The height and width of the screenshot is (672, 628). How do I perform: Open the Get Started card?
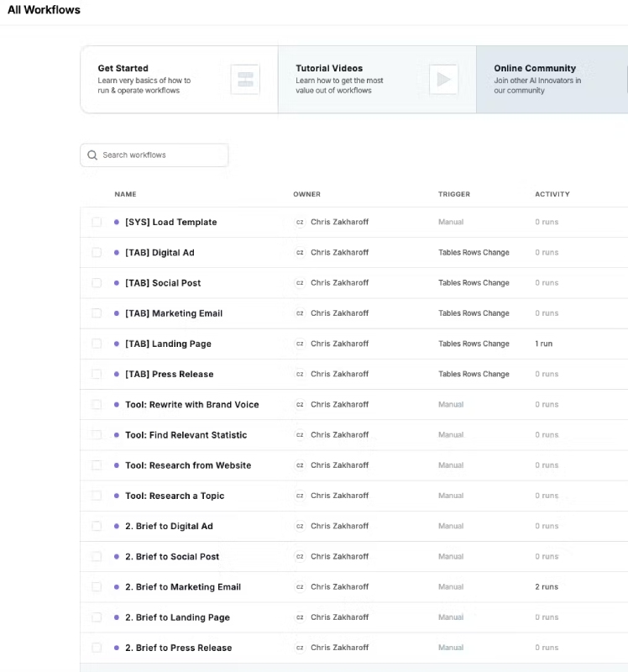179,80
